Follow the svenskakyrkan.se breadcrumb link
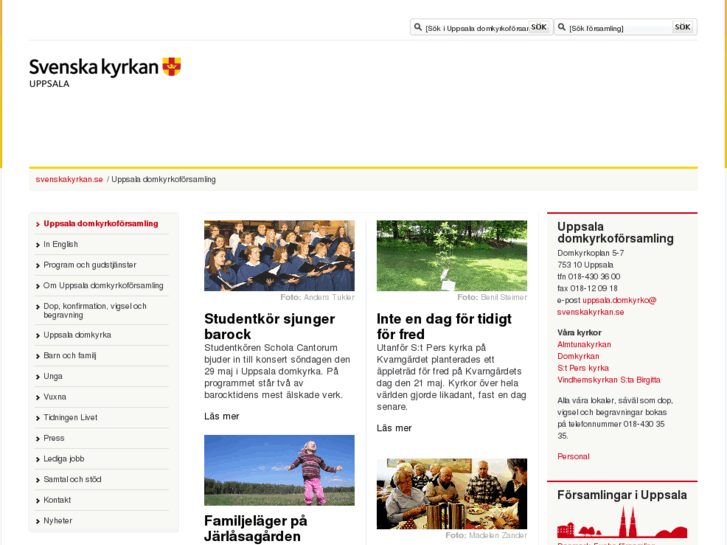 point(69,180)
